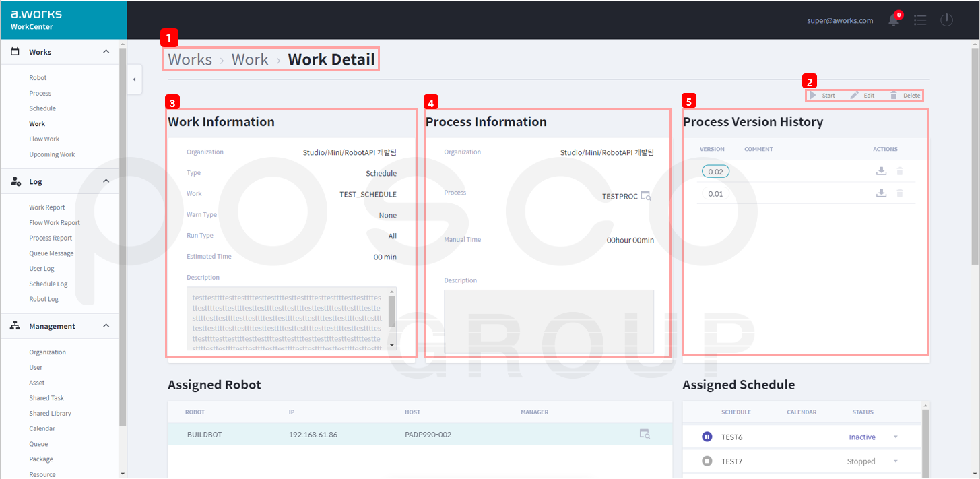Image resolution: width=980 pixels, height=479 pixels.
Task: Select the TEST6 schedule name
Action: click(731, 437)
